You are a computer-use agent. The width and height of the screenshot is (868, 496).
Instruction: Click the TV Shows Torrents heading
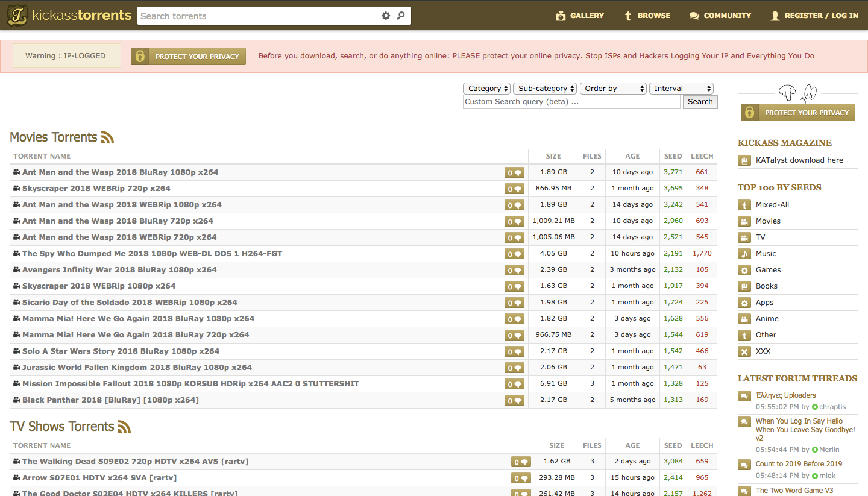pos(61,427)
